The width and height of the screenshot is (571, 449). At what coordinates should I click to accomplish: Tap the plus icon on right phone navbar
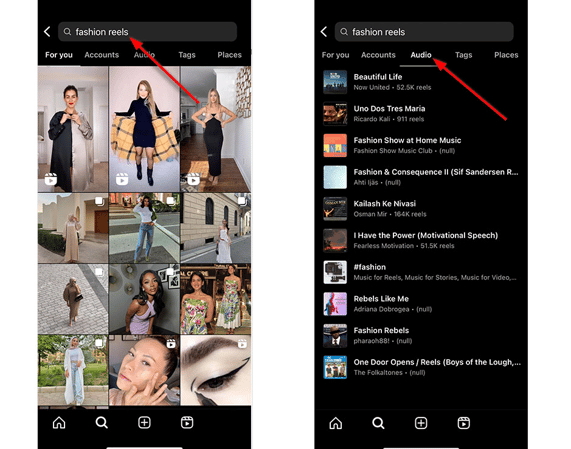click(x=421, y=423)
